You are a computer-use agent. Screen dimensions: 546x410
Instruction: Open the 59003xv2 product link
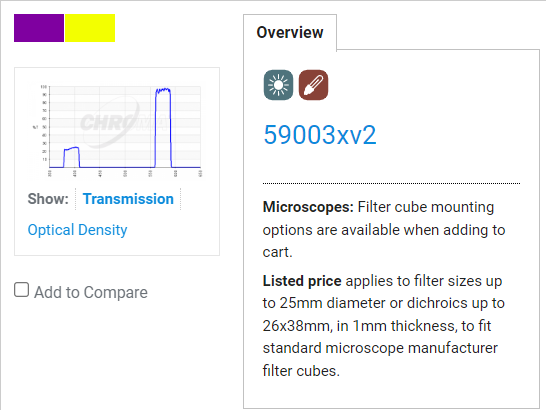(320, 135)
